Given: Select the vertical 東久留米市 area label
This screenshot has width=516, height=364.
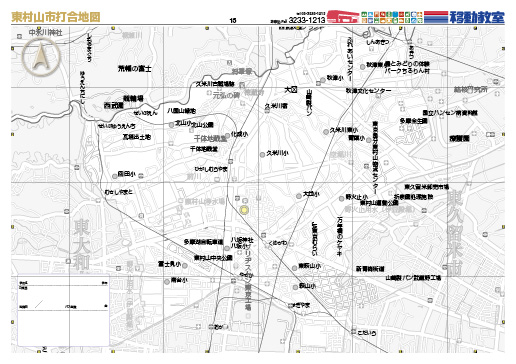Looking at the screenshot, I should point(454,232).
